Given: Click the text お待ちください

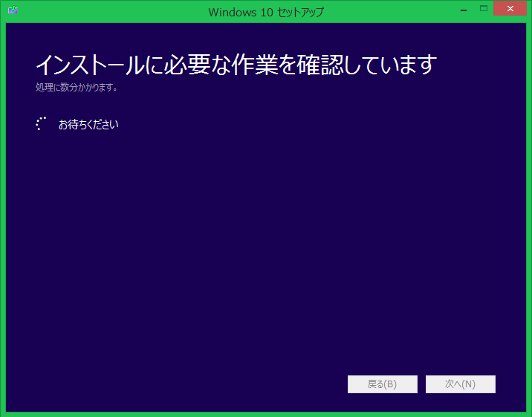Looking at the screenshot, I should click(88, 125).
